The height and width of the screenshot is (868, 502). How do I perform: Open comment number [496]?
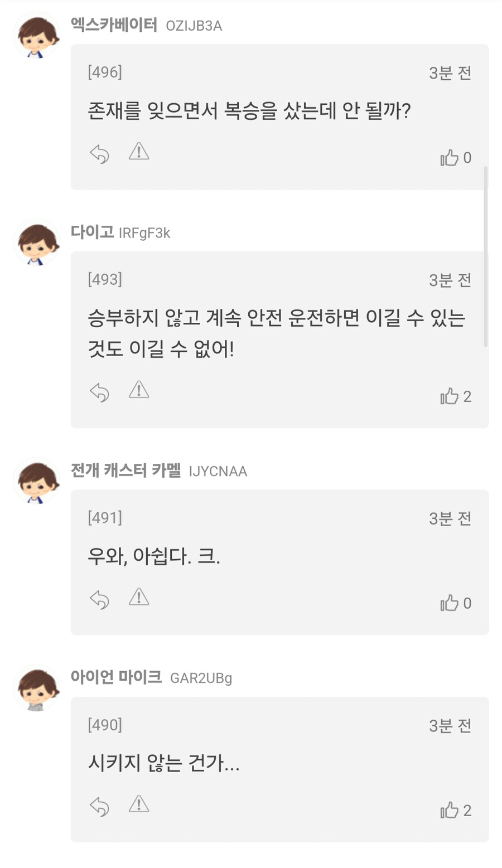105,71
